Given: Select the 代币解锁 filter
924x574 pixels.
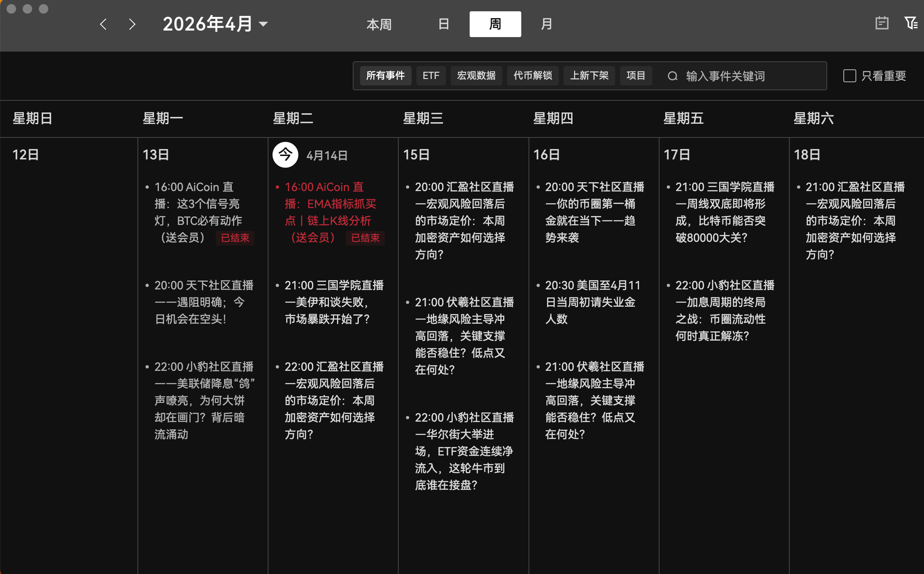Looking at the screenshot, I should 533,75.
